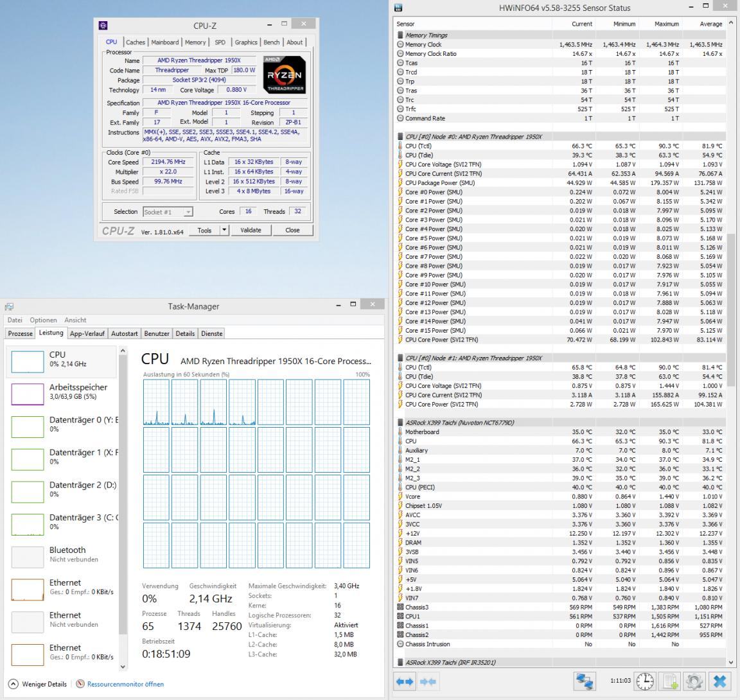
Task: Click the Chassis Intrusion sensor icon
Action: tap(400, 644)
